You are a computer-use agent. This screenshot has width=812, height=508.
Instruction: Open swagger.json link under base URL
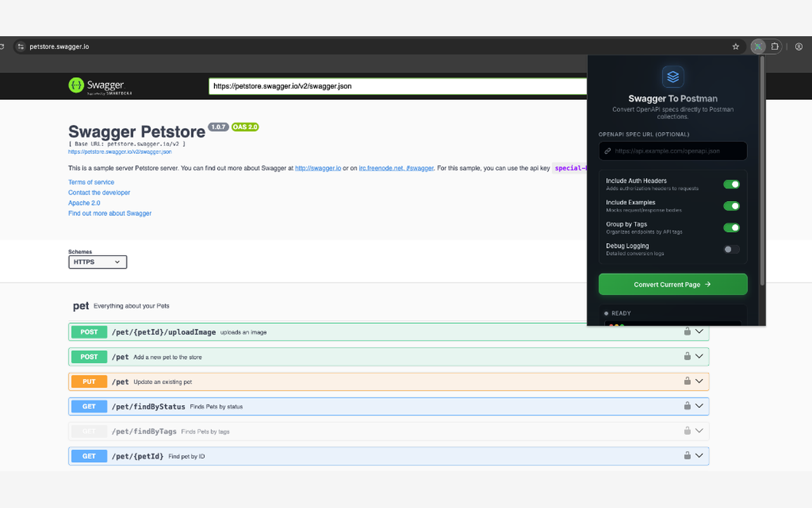point(120,152)
